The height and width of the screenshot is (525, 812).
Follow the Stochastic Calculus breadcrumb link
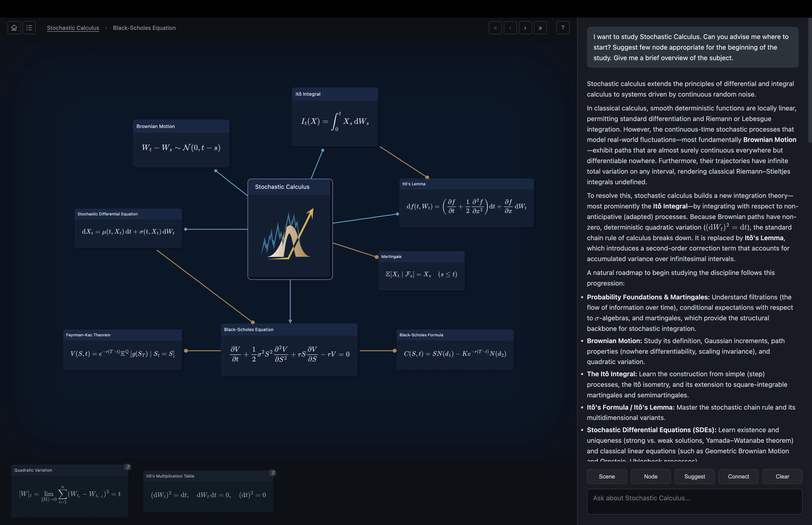click(x=73, y=28)
